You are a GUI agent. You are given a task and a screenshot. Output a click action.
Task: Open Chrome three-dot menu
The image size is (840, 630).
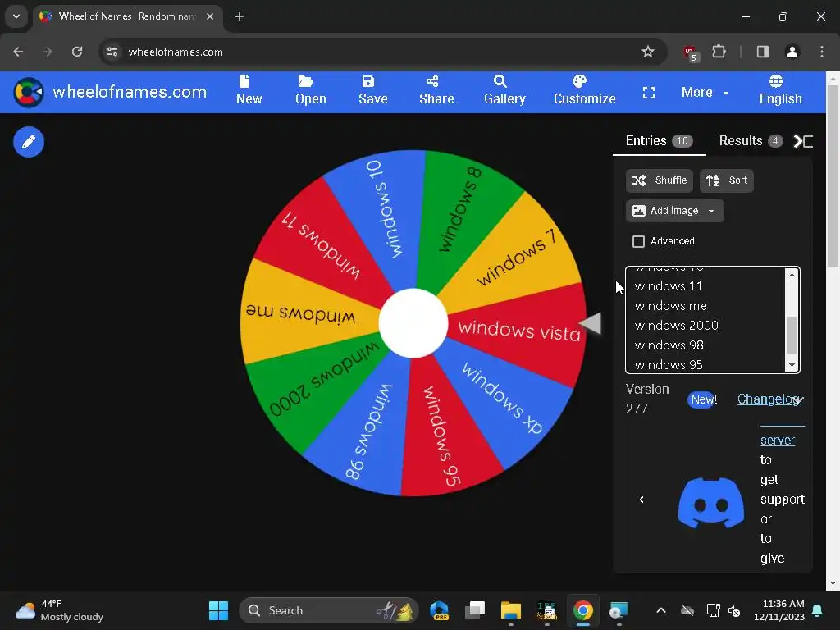pos(821,52)
